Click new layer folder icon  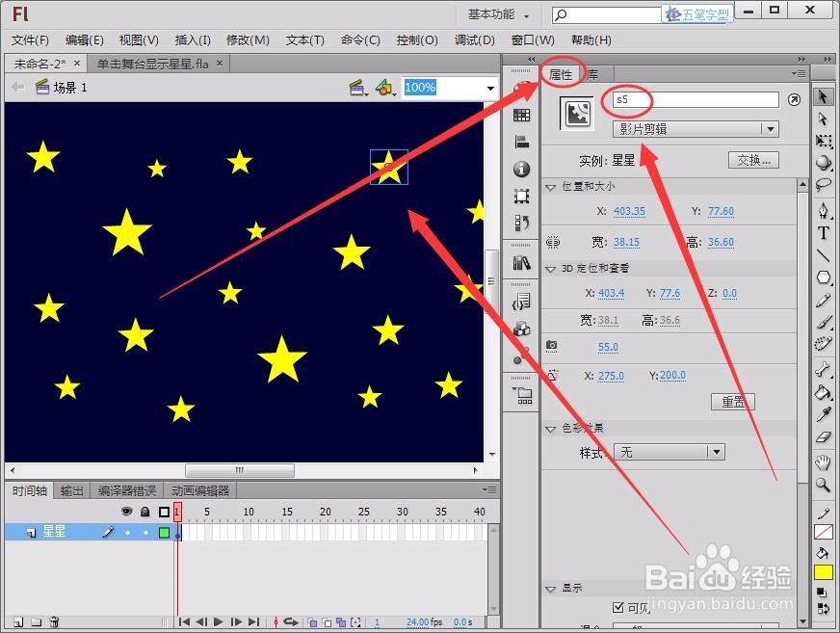(36, 621)
